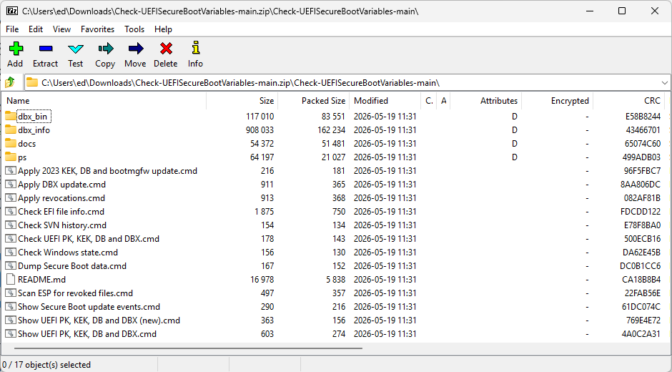This screenshot has width=672, height=372.
Task: Sort by the Modified column header
Action: (385, 101)
